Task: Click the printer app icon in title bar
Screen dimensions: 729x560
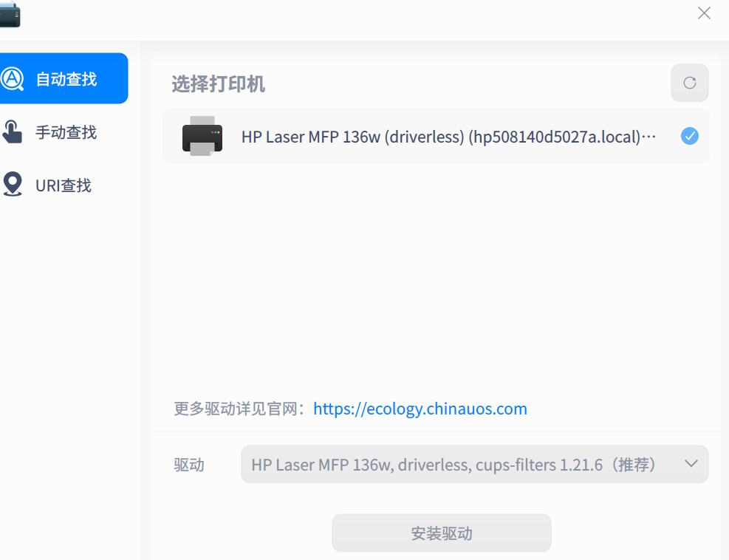Action: tap(10, 14)
